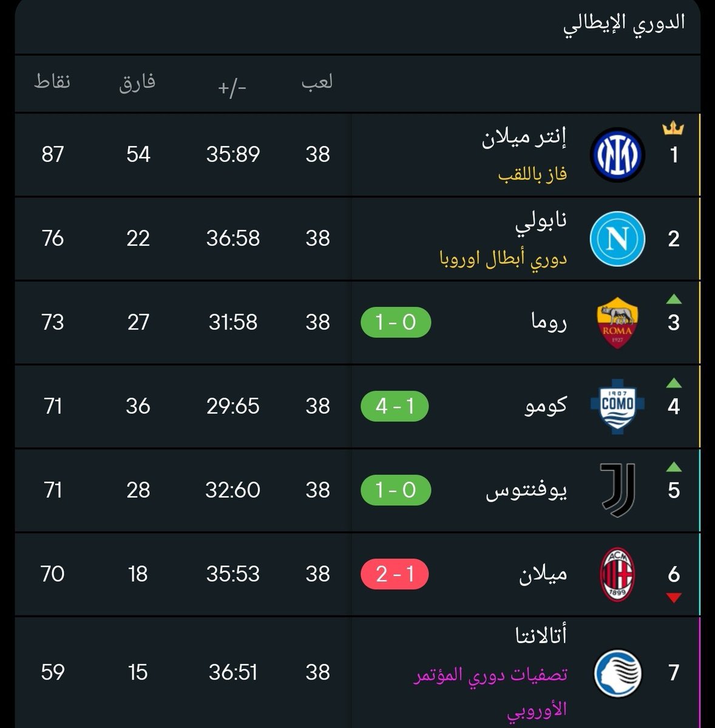Open the Como 1907 club logo
This screenshot has width=715, height=728.
617,406
